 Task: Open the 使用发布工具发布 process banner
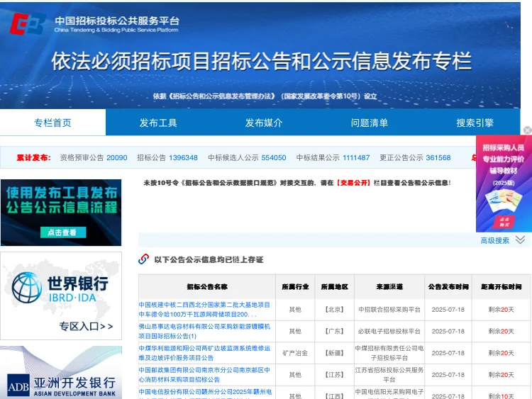coord(61,213)
